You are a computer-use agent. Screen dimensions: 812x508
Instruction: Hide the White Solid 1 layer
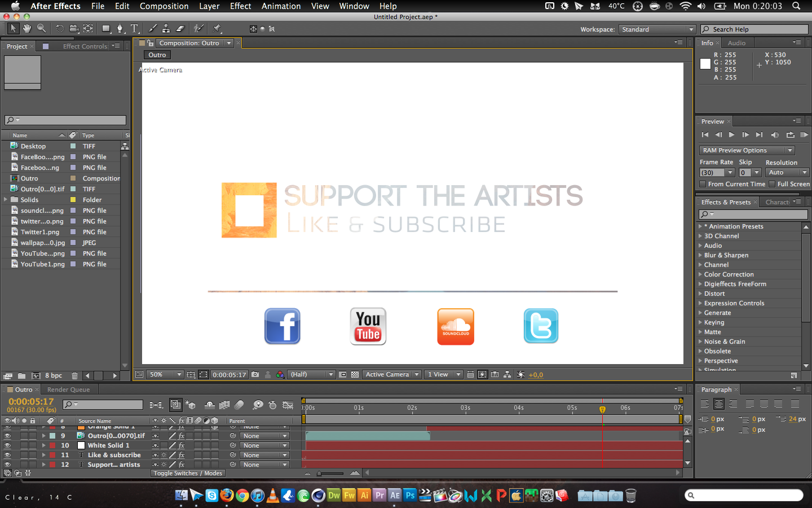[x=7, y=445]
